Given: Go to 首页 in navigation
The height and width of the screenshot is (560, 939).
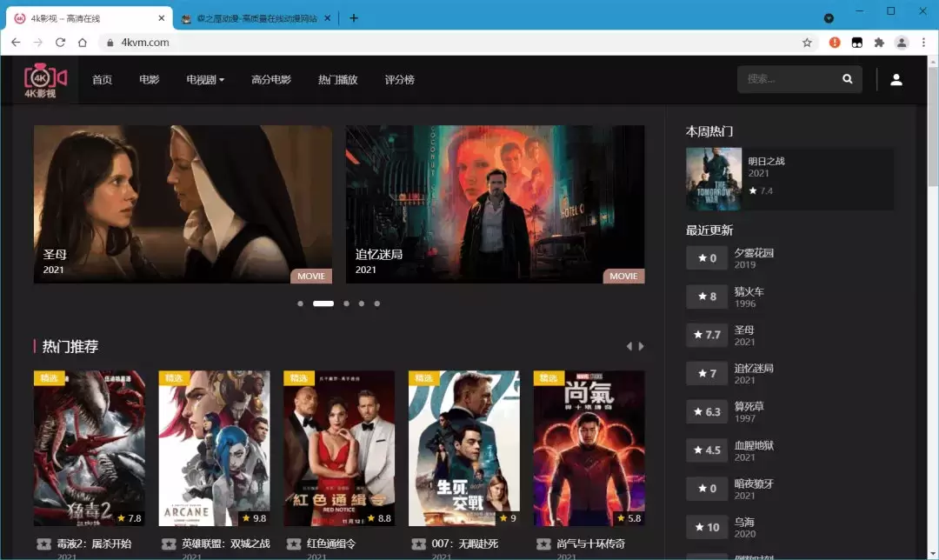Looking at the screenshot, I should (102, 80).
